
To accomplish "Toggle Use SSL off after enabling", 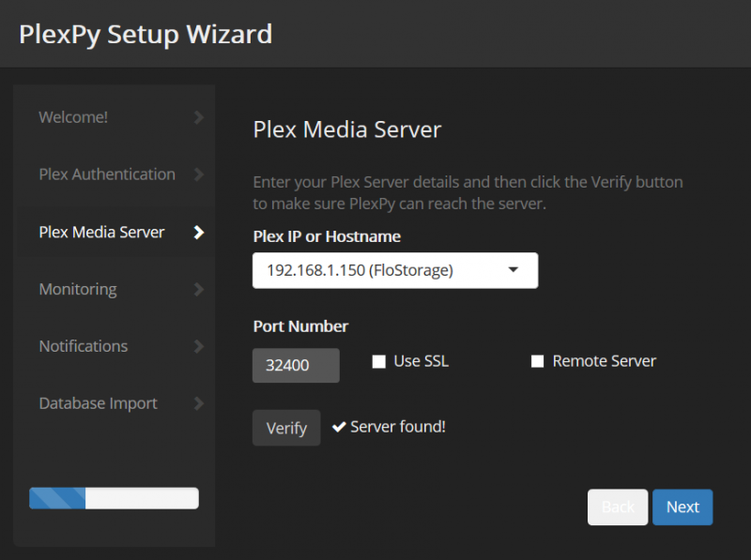I will pyautogui.click(x=378, y=360).
